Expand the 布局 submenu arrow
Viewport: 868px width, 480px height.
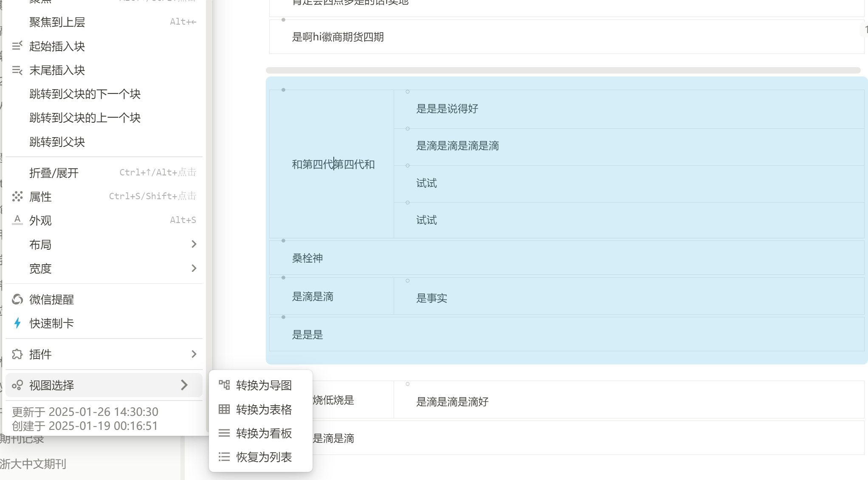194,244
